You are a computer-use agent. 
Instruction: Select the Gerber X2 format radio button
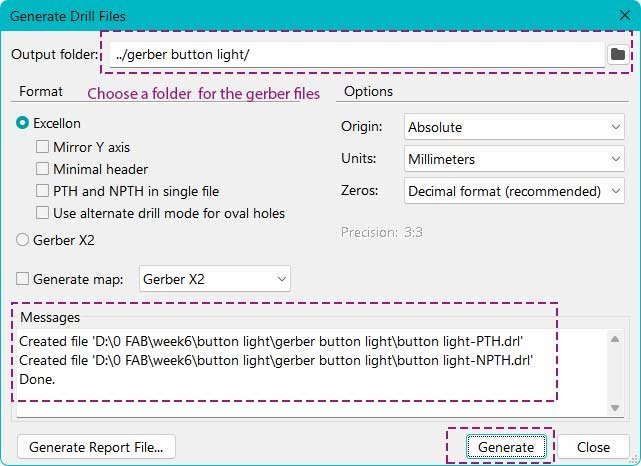tap(22, 240)
